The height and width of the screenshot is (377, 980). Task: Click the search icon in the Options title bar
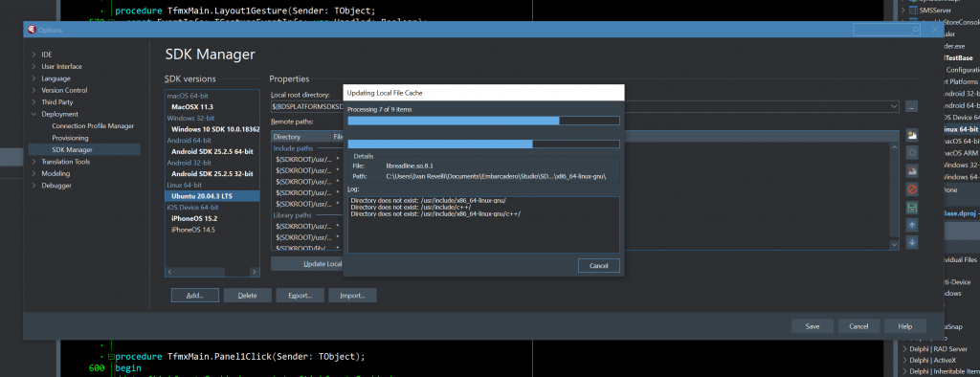pos(915,30)
